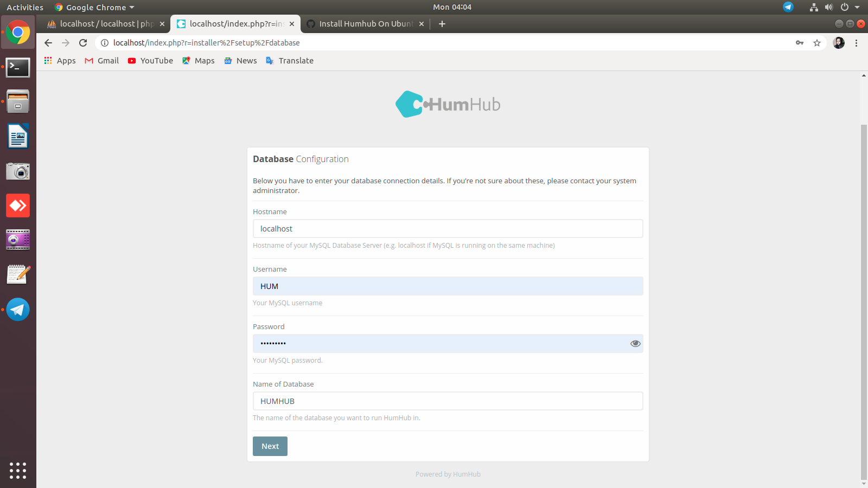Click the Telegram tray icon in top bar

[x=788, y=7]
